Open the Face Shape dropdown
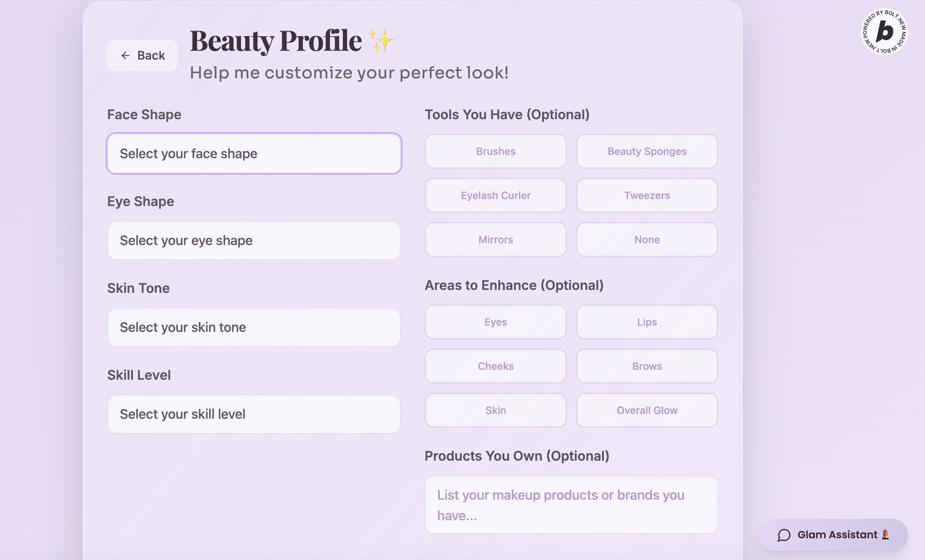This screenshot has height=560, width=925. coord(254,153)
